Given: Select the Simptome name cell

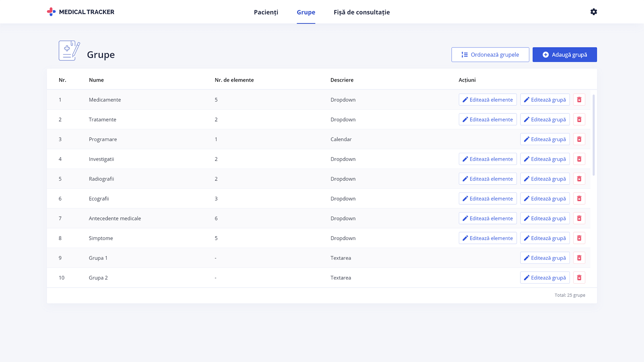Looking at the screenshot, I should [x=101, y=238].
